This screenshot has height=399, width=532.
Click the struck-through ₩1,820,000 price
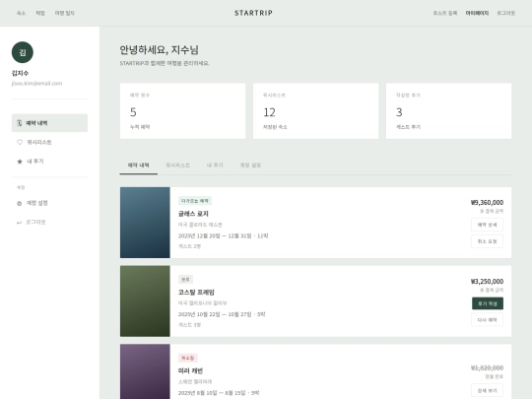tap(487, 367)
